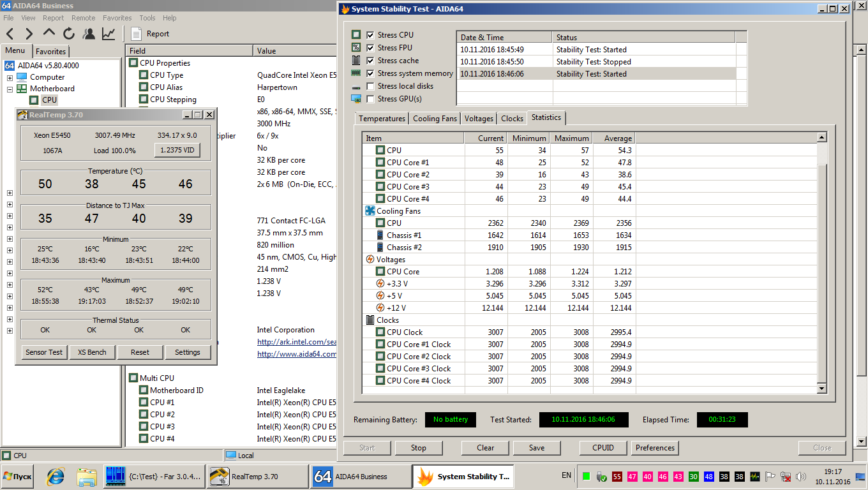Enable the Stress GPU(s) checkbox
Screen dimensions: 868x490
coord(370,99)
